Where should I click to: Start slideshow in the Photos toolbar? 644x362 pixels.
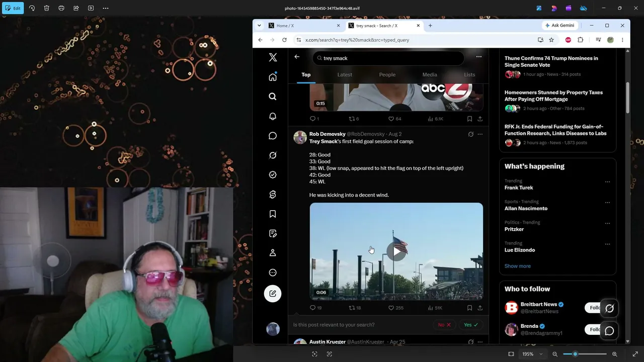click(x=91, y=8)
